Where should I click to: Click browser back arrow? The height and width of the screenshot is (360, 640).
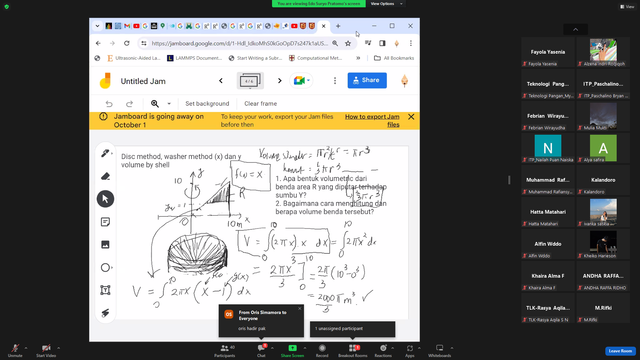pyautogui.click(x=98, y=43)
